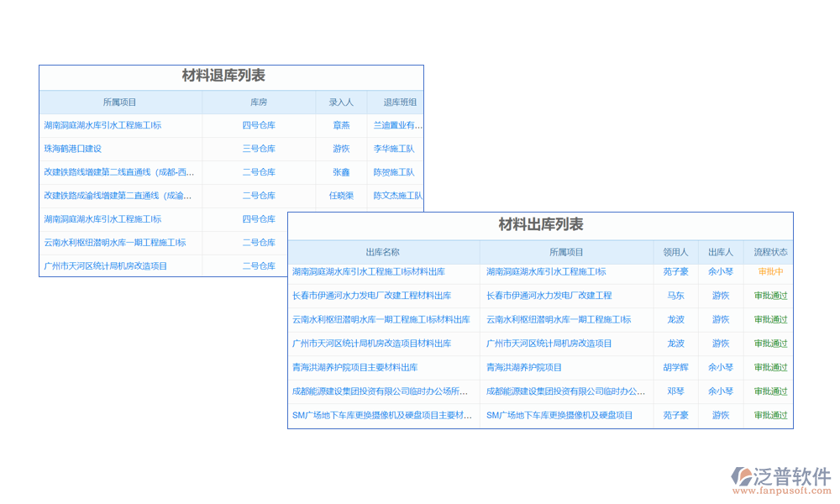Click 龙波 in the 云南水利枢纽 出库 row
The image size is (840, 504).
tap(675, 320)
